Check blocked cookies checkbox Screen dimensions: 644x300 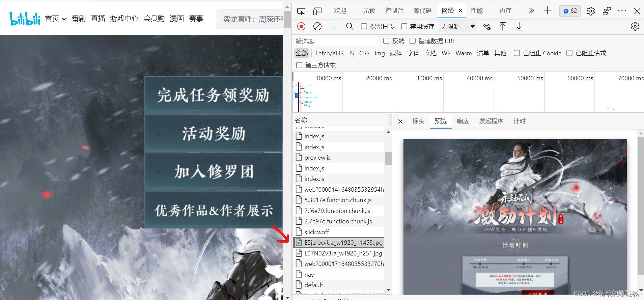point(517,53)
